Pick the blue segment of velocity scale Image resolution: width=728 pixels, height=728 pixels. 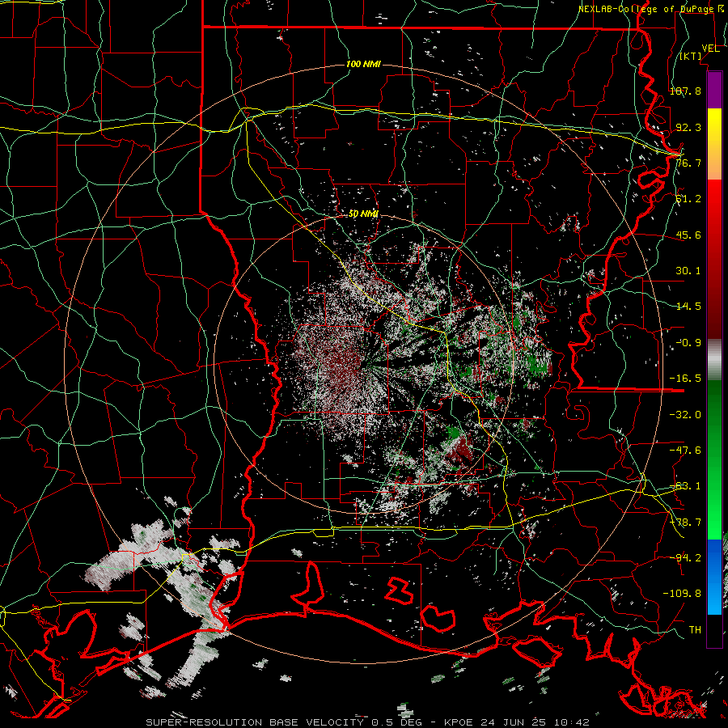tap(714, 577)
